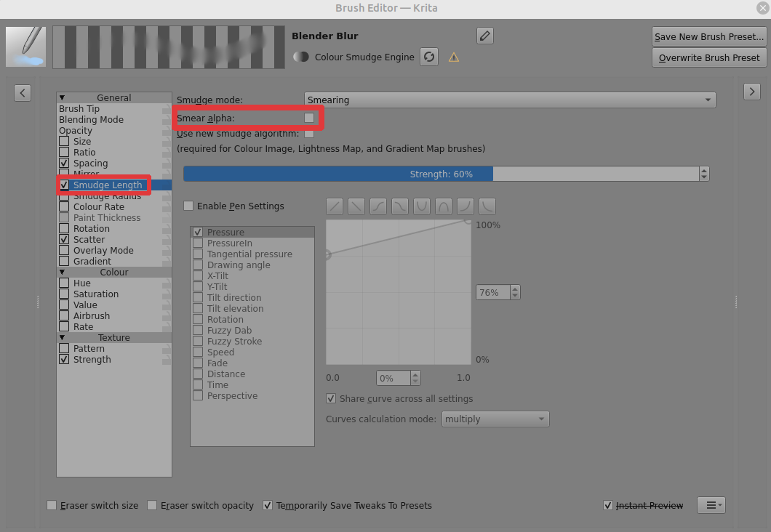Uncheck Share curve across all settings

[331, 398]
